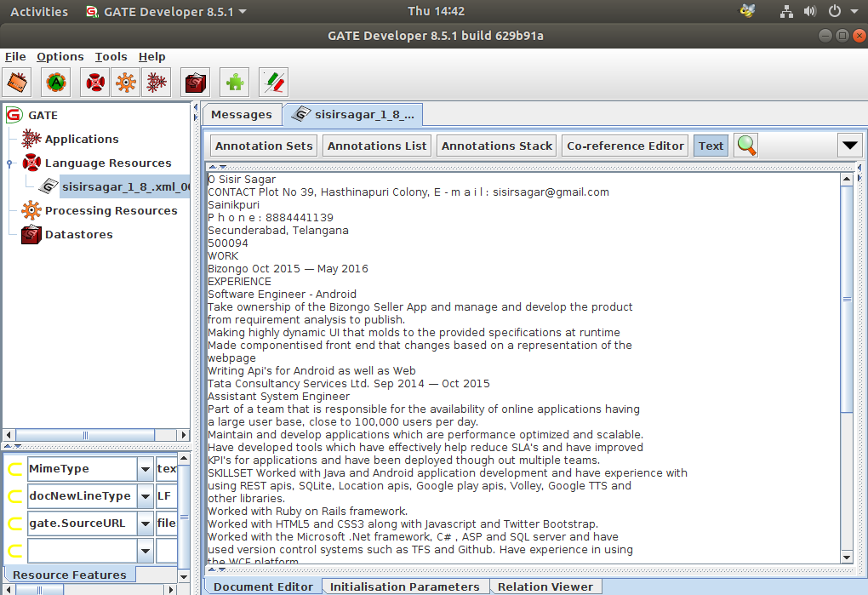
Task: Open the black triangle document editor menu
Action: [849, 146]
